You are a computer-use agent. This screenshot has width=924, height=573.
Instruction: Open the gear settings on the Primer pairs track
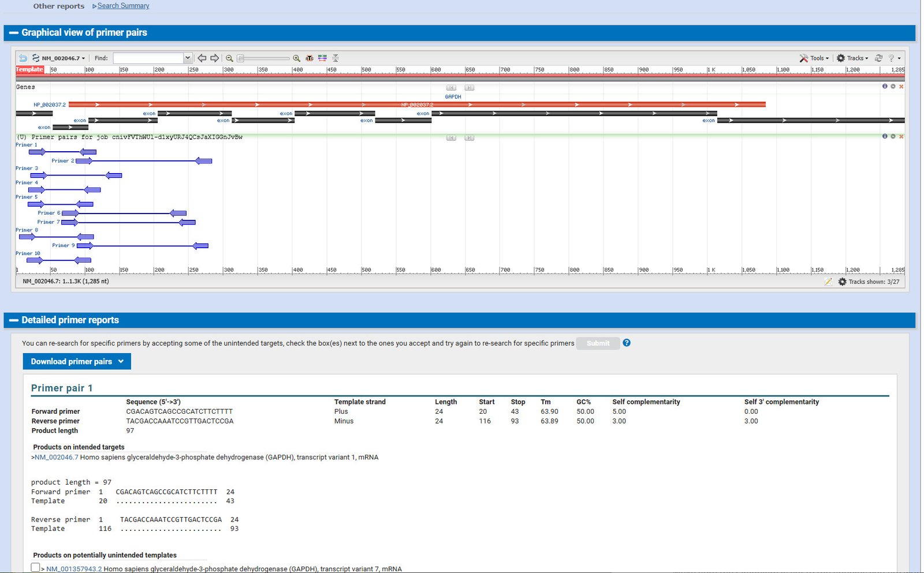pos(893,136)
